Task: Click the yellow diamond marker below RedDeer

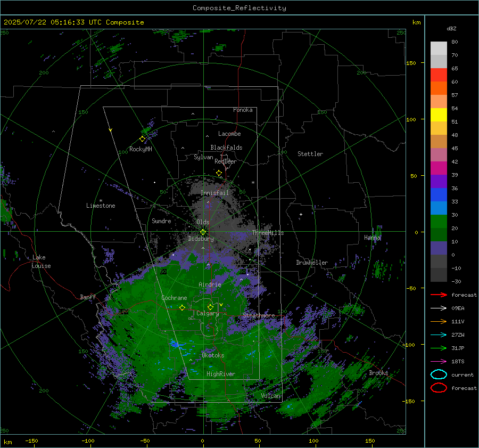Action: coord(219,173)
